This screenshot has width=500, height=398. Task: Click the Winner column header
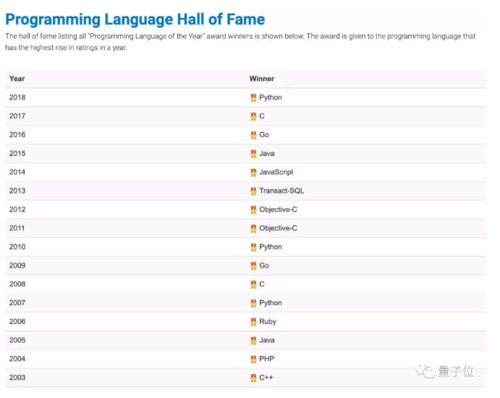pos(262,79)
